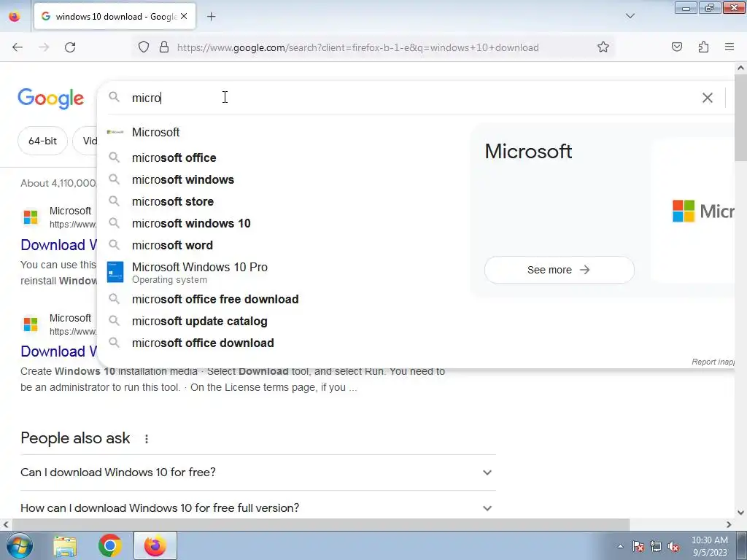
Task: Open the second Download result link
Action: tap(58, 351)
